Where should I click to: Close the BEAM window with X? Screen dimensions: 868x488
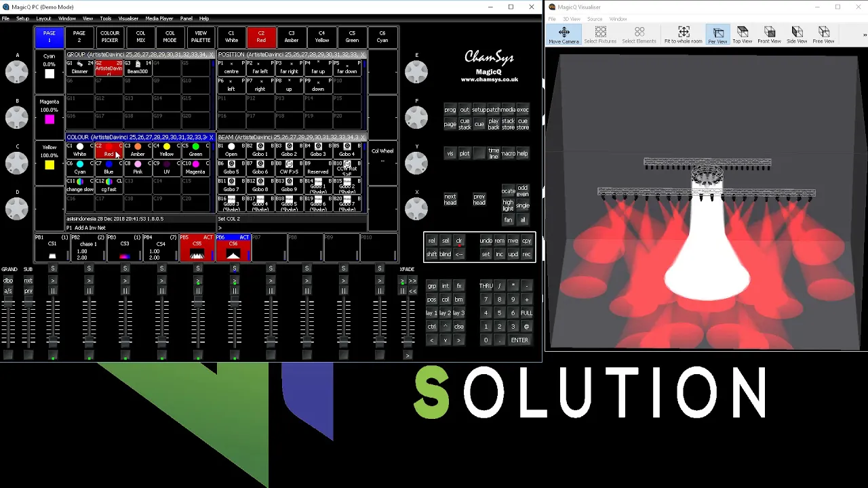pyautogui.click(x=364, y=137)
